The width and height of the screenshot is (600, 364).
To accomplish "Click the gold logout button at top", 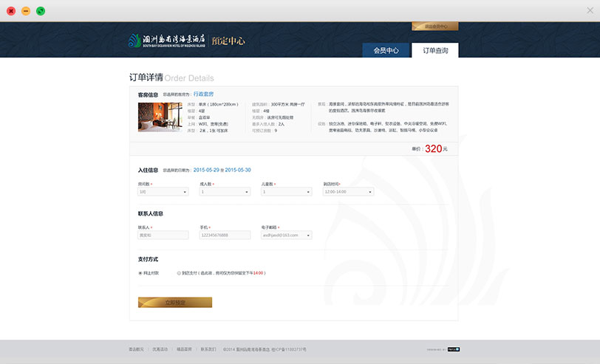I will 434,27.
